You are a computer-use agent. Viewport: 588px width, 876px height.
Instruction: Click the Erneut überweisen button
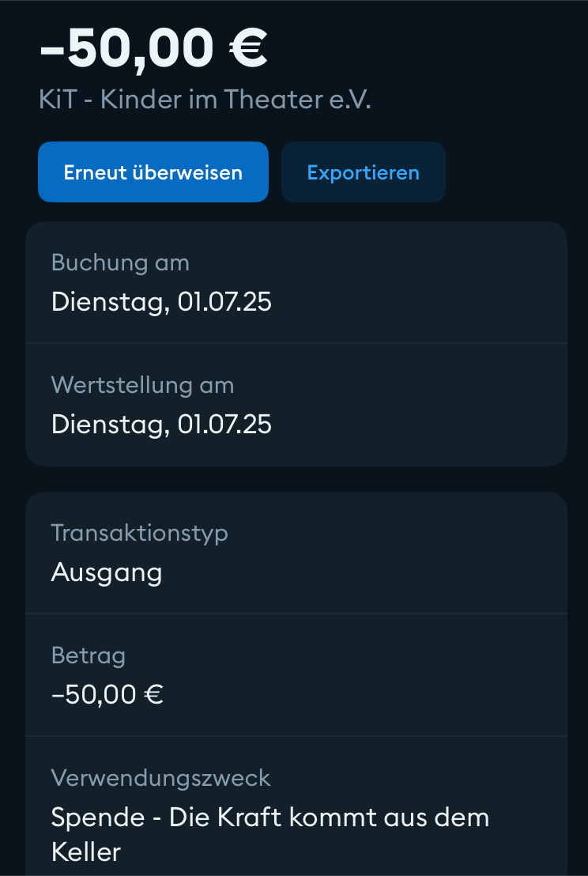click(x=153, y=172)
